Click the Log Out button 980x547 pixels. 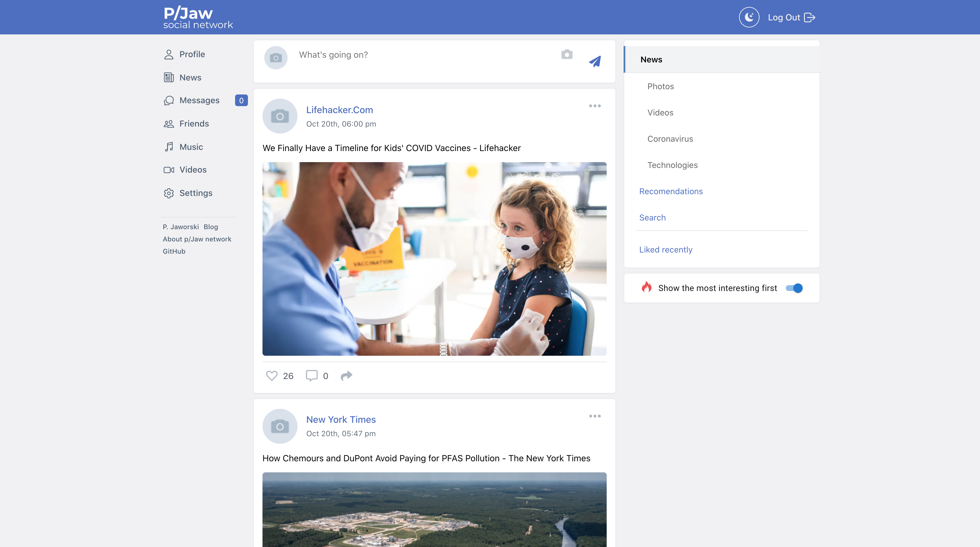coord(791,17)
